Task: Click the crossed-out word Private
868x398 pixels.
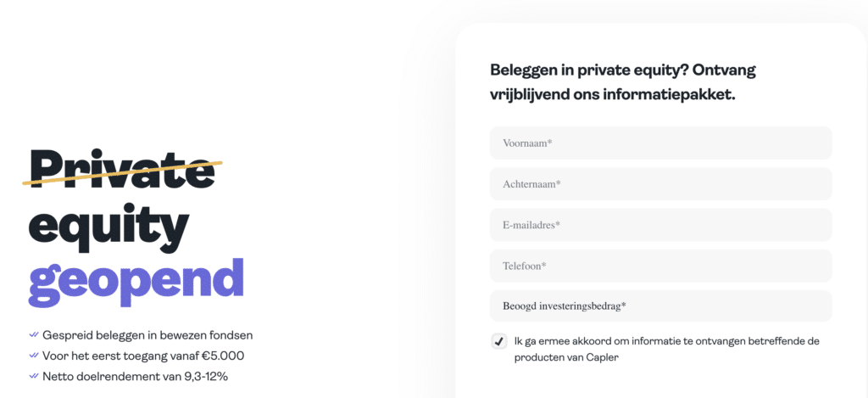Action: tap(122, 168)
